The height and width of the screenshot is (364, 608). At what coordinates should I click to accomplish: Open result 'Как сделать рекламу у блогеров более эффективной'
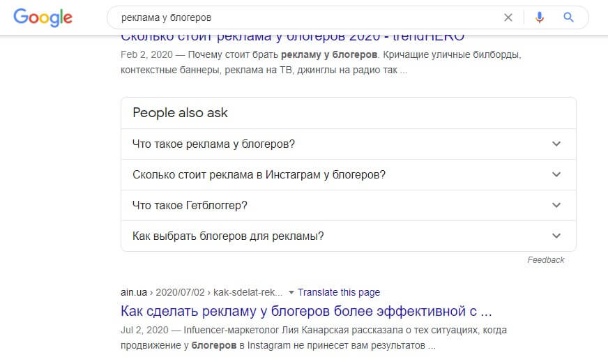point(306,311)
